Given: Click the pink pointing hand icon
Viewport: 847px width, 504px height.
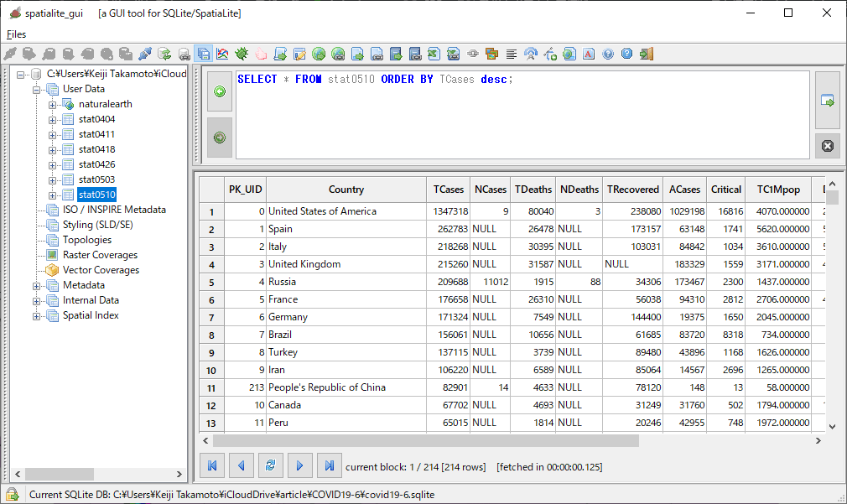Looking at the screenshot, I should [x=262, y=54].
